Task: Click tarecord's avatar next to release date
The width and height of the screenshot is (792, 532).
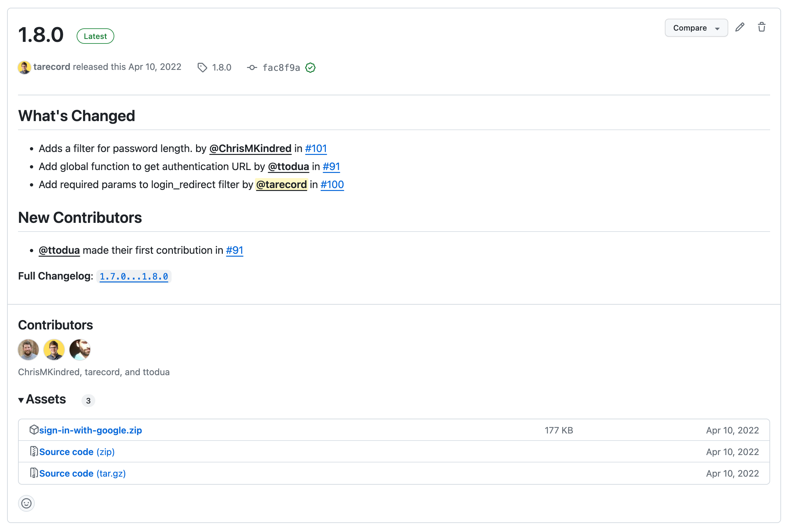Action: (x=24, y=67)
